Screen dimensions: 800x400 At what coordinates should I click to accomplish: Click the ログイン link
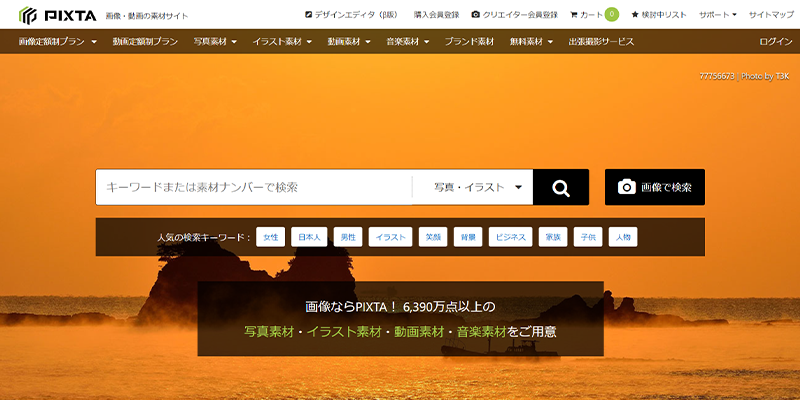pyautogui.click(x=776, y=42)
